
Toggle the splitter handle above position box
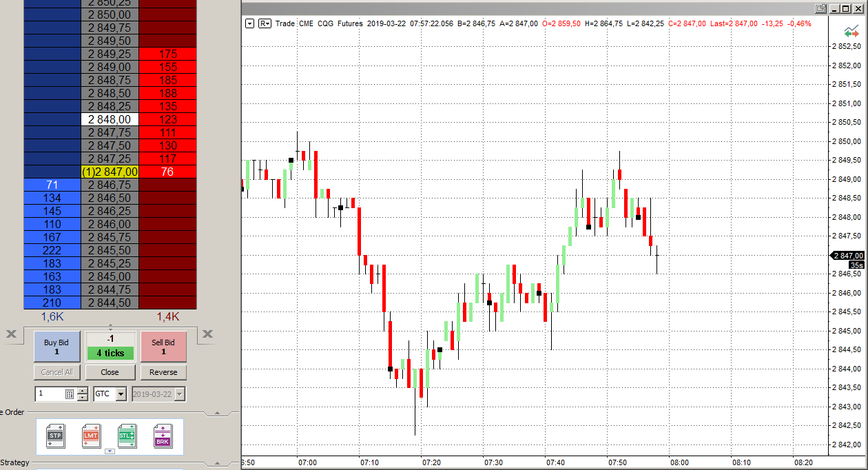(x=110, y=326)
